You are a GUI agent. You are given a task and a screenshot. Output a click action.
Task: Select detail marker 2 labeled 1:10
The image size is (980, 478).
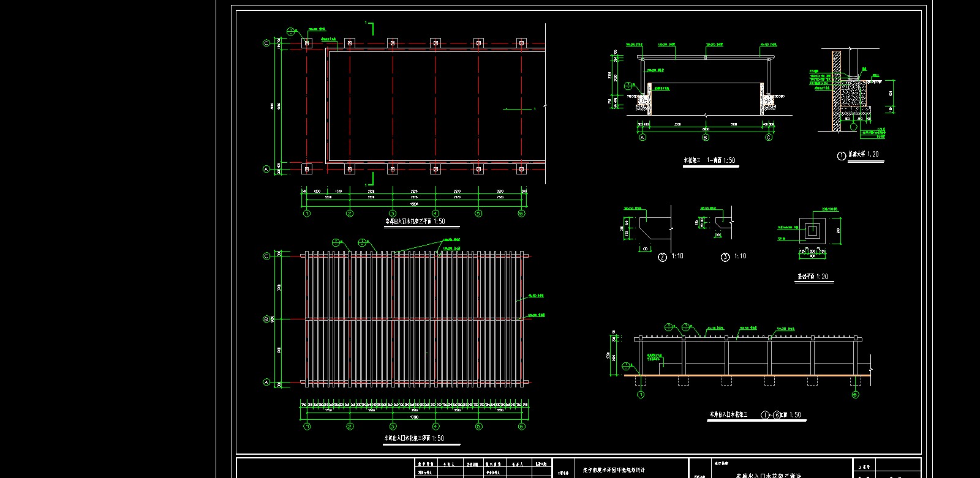click(x=662, y=257)
